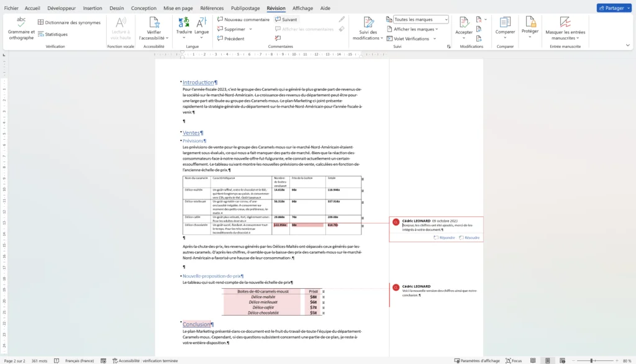
Task: Click the Partager button
Action: point(614,7)
